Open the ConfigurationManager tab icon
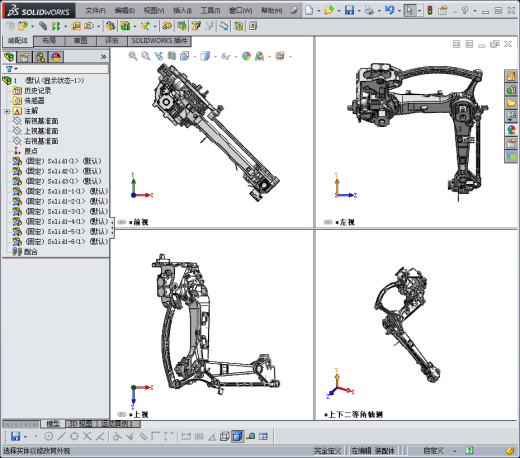This screenshot has height=458, width=520. click(40, 57)
